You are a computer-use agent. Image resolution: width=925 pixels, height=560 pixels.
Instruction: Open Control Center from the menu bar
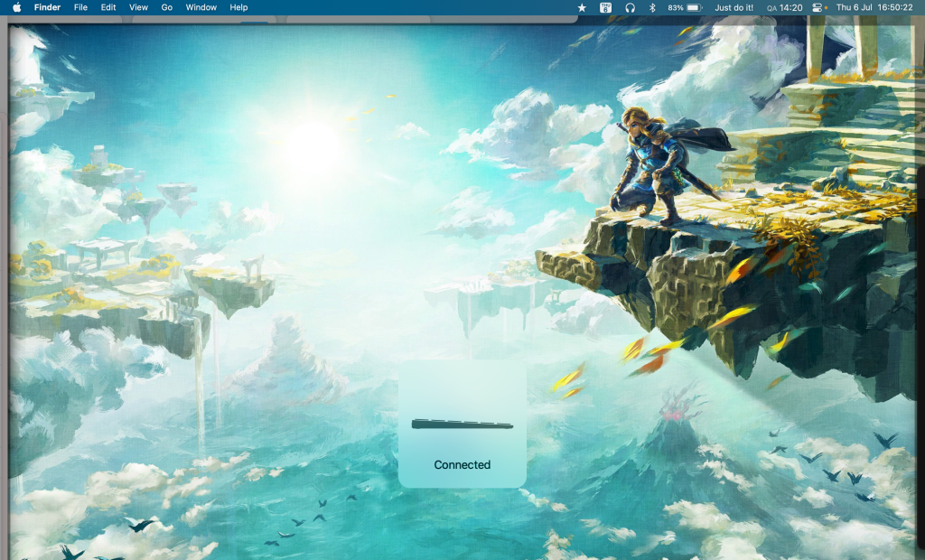click(818, 7)
